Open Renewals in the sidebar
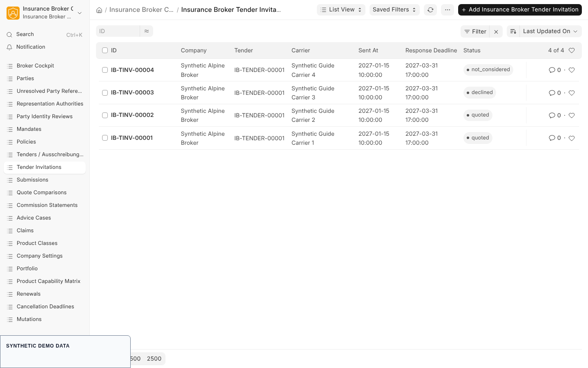588x368 pixels. pyautogui.click(x=45, y=294)
